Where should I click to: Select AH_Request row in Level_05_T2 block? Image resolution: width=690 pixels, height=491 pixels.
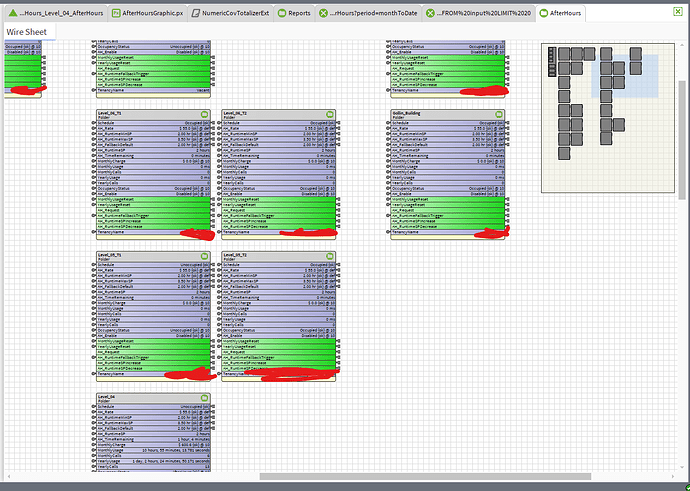[x=279, y=352]
